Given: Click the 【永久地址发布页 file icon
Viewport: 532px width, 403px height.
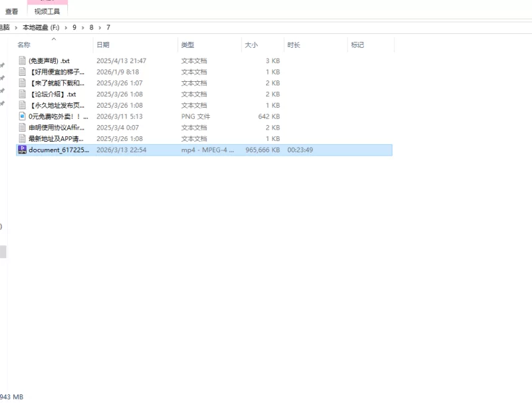Looking at the screenshot, I should click(x=22, y=105).
